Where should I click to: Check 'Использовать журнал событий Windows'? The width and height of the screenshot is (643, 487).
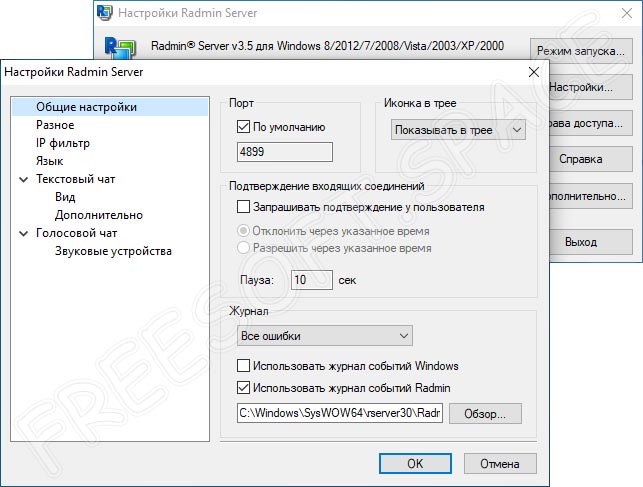(243, 365)
